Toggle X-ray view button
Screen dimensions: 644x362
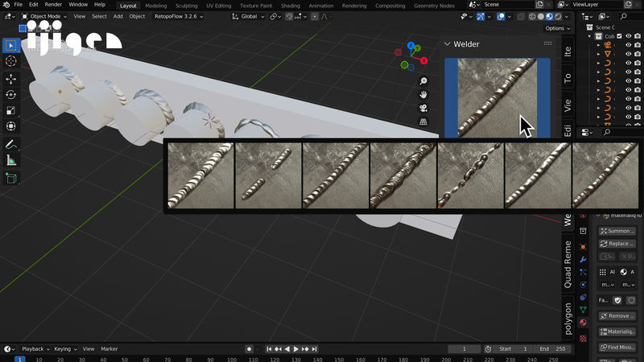click(x=521, y=16)
